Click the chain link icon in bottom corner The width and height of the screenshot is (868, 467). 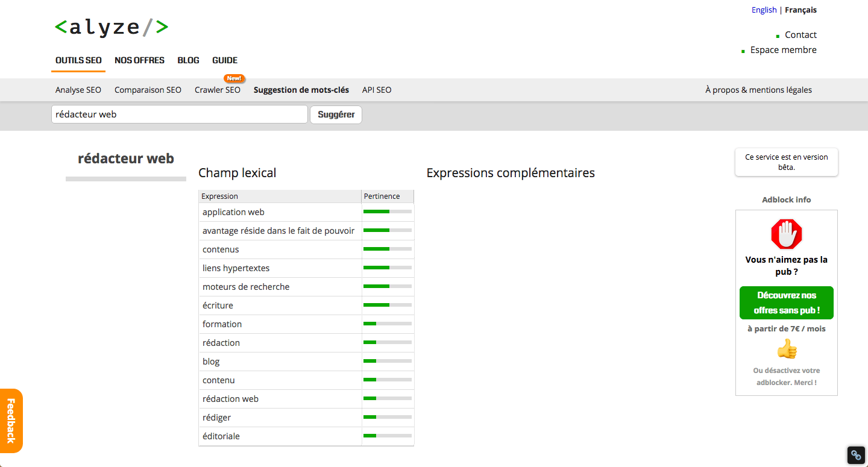click(x=856, y=455)
